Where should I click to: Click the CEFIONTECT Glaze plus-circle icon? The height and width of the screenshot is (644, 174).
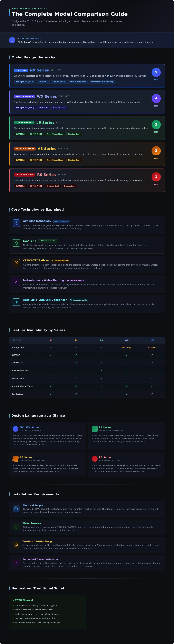(16, 263)
